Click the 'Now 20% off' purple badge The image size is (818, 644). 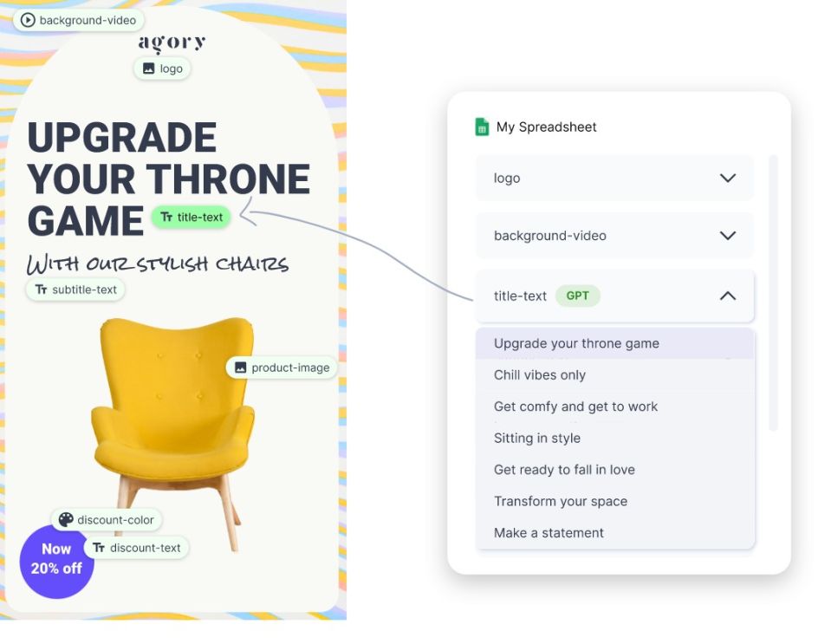56,561
